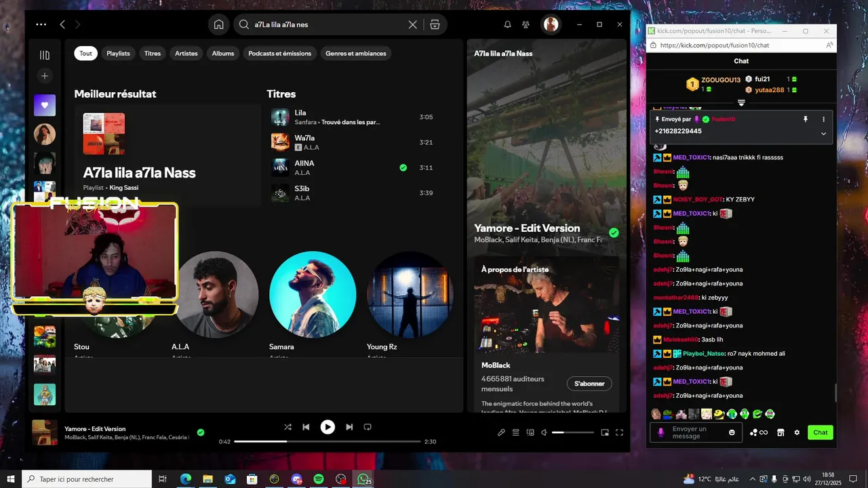Open pinned message three-dot options
This screenshot has height=488, width=868.
[x=824, y=119]
